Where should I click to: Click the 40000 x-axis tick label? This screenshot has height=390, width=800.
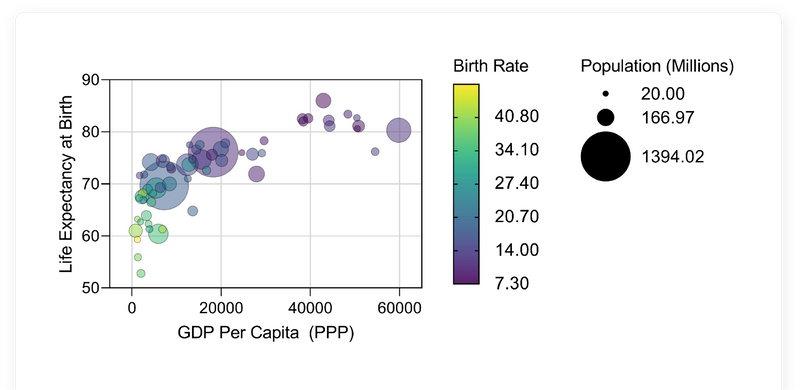310,308
